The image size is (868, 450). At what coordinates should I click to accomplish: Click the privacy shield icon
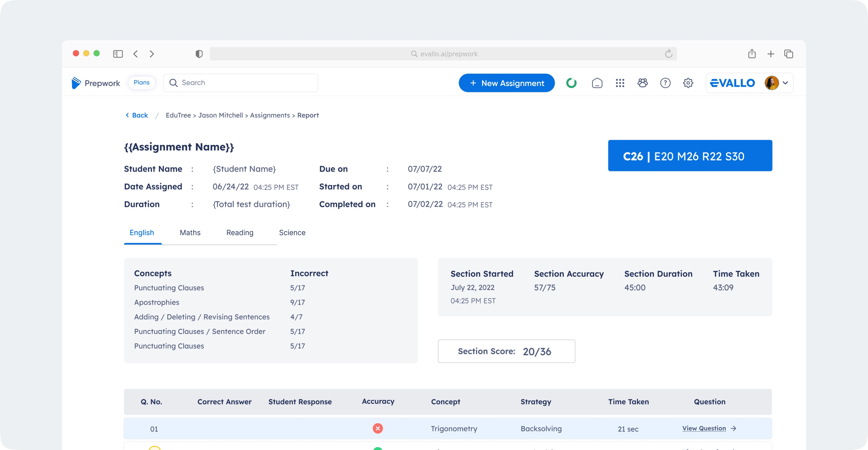(x=199, y=54)
